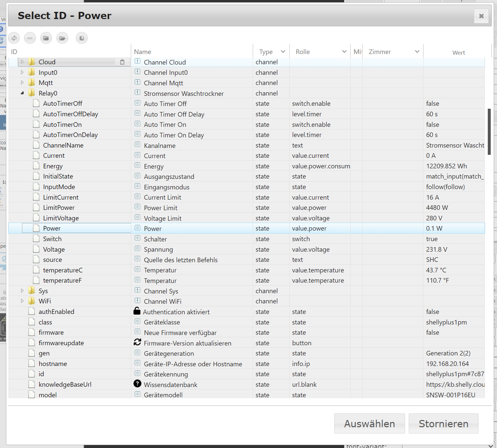This screenshot has height=448, width=497.
Task: Click the Stornieren button
Action: coord(444,424)
